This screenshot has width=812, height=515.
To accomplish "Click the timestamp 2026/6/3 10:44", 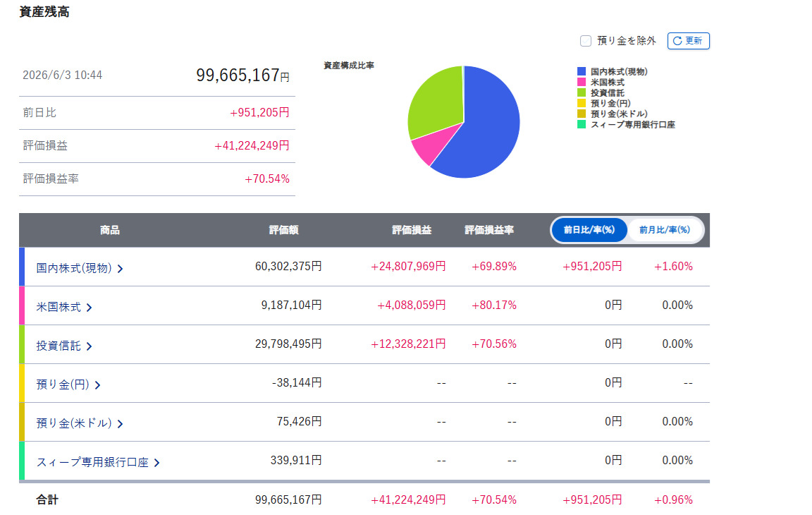I will [x=63, y=75].
